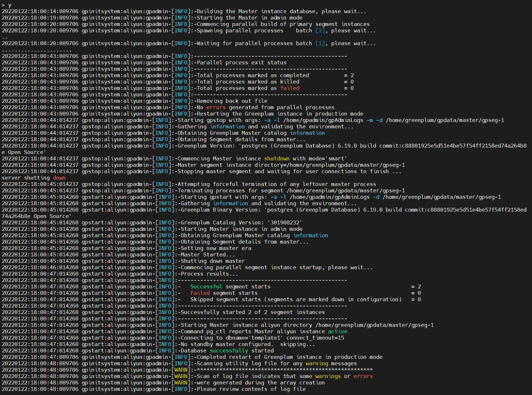Click the asterisk WARN separator line

(x=187, y=370)
